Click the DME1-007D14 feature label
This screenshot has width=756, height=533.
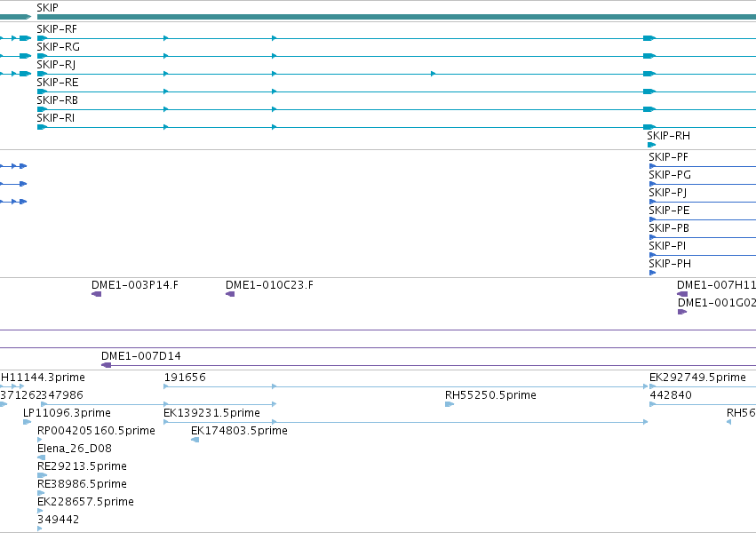coord(140,356)
